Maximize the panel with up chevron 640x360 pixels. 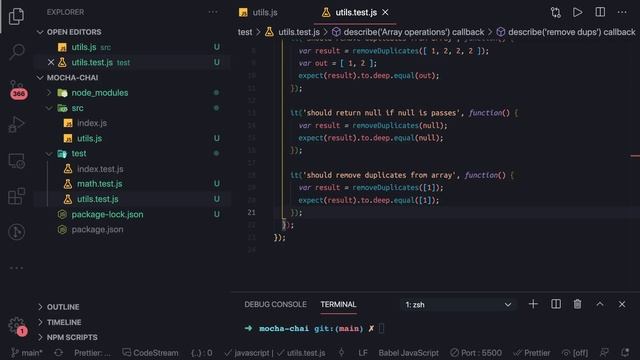click(x=600, y=304)
